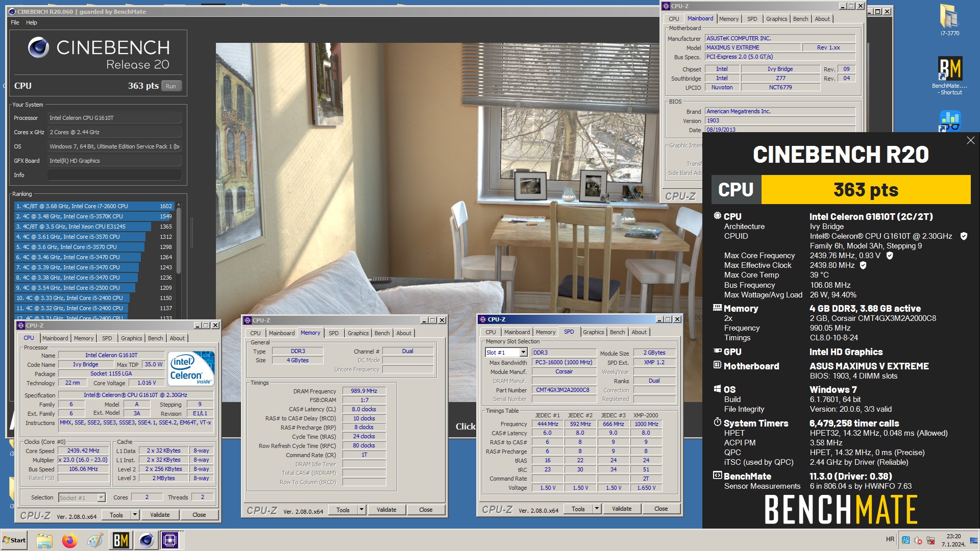The image size is (980, 551).
Task: Click the Processor field in Cinebench
Action: click(114, 118)
